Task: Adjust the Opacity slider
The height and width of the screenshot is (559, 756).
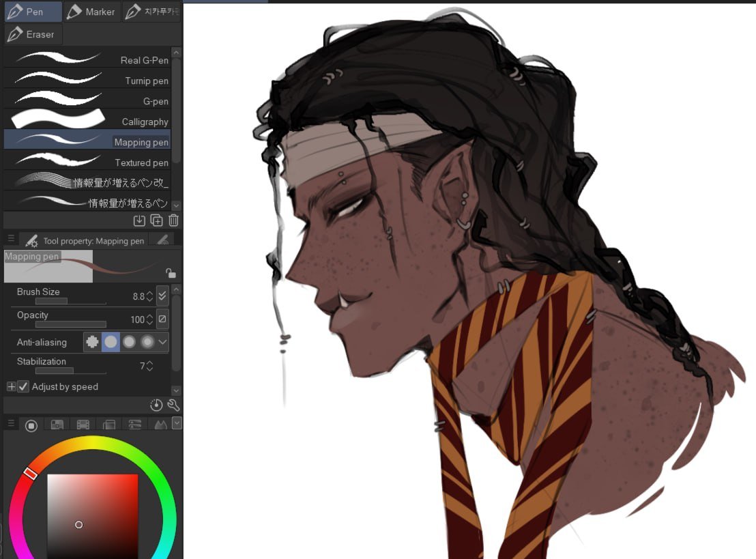Action: point(70,324)
